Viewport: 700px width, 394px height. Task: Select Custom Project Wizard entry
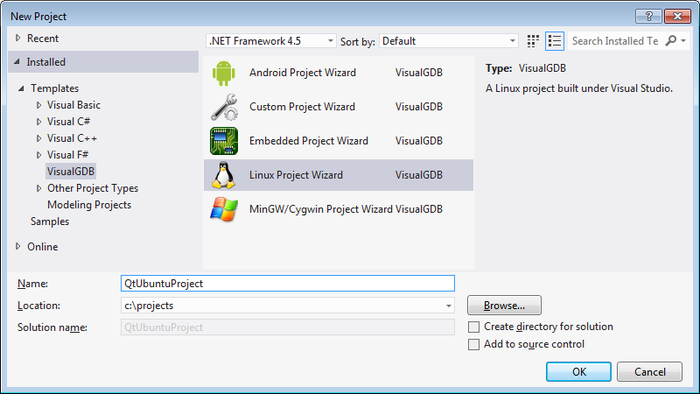(338, 107)
